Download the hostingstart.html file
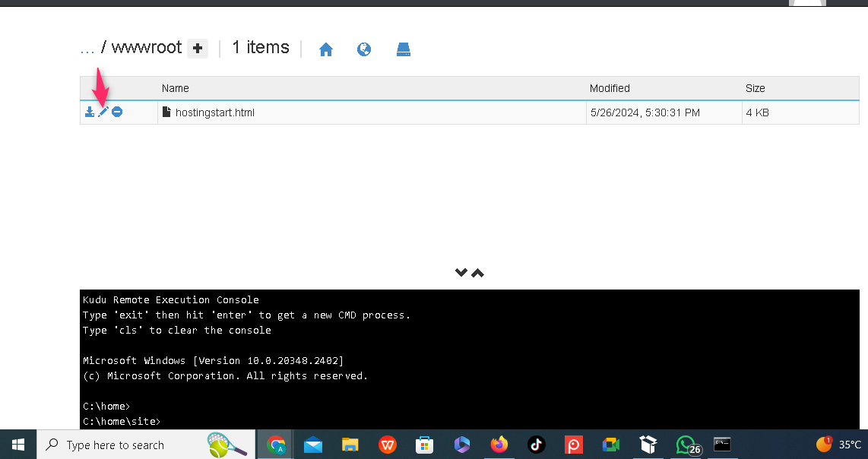The image size is (868, 459). (x=90, y=112)
